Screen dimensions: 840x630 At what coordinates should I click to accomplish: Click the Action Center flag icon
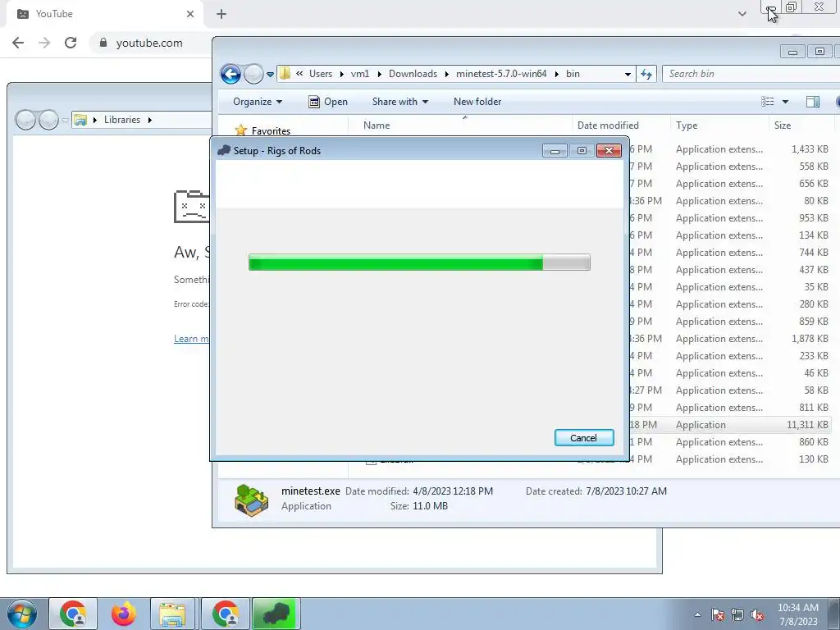point(718,614)
